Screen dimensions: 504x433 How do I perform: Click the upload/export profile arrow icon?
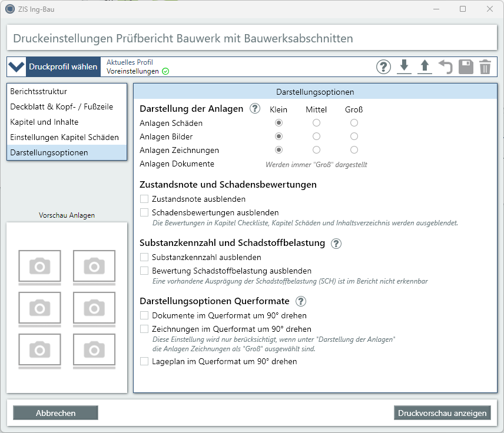click(425, 66)
